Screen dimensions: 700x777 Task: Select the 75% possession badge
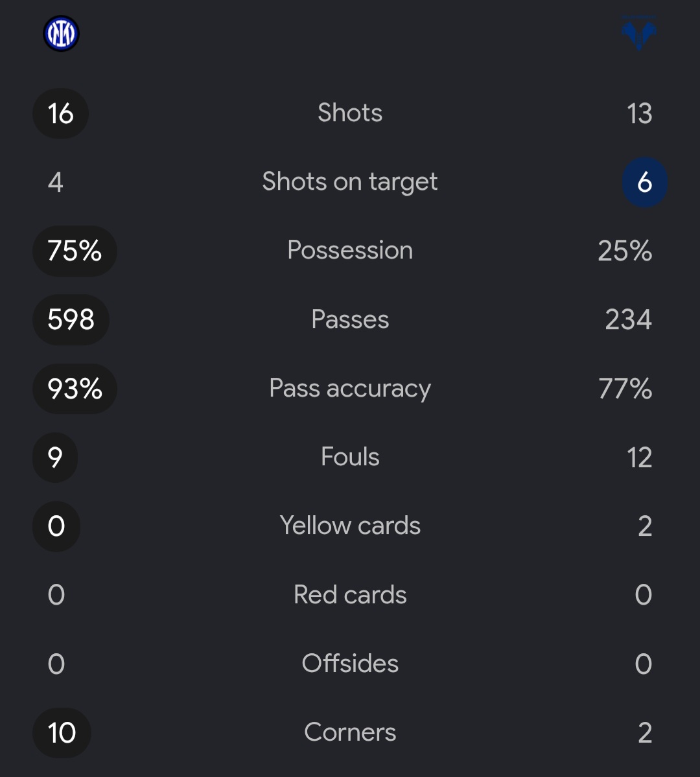[75, 251]
